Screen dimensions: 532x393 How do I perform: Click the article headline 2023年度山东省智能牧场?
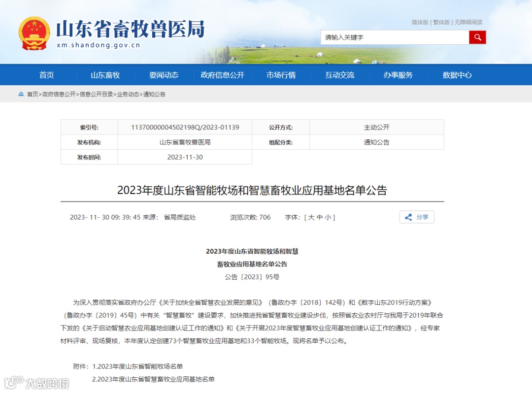[x=252, y=190]
